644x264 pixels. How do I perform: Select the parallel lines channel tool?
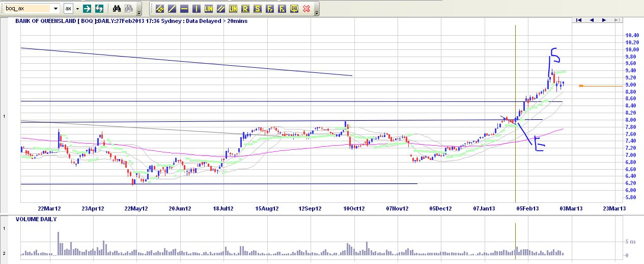click(x=221, y=9)
